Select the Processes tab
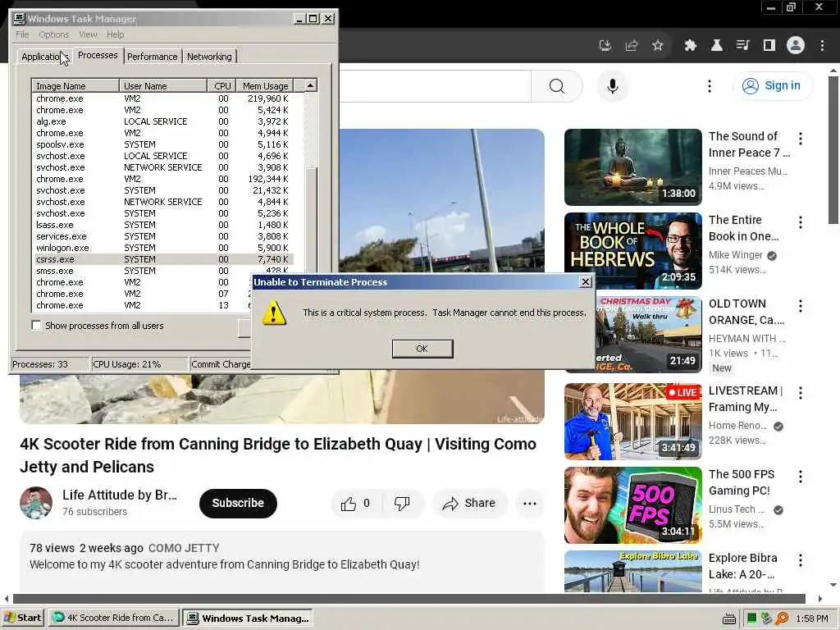Image resolution: width=840 pixels, height=630 pixels. click(98, 55)
